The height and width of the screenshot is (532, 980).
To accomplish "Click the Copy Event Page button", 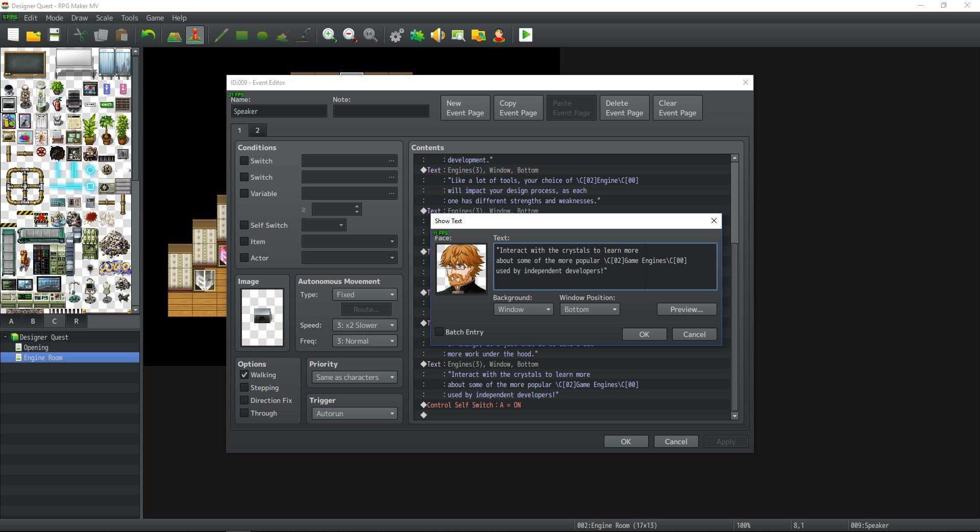I will click(x=518, y=108).
